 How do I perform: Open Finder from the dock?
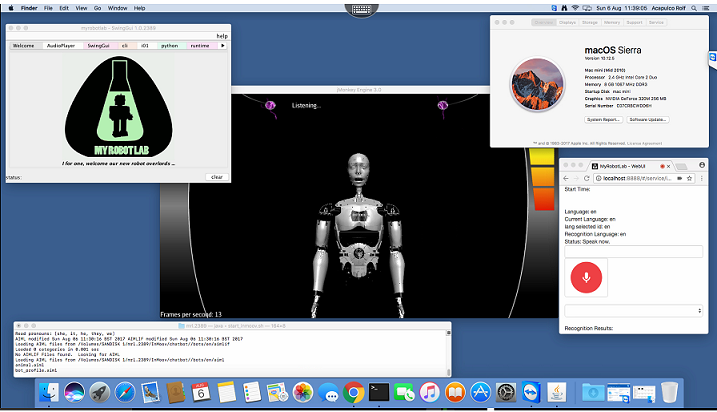[x=48, y=392]
